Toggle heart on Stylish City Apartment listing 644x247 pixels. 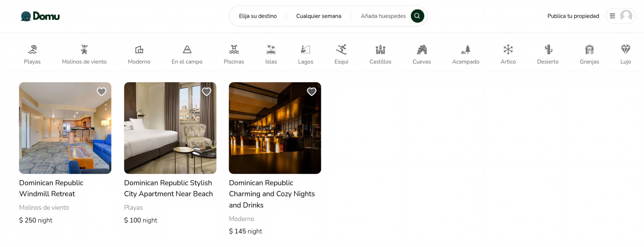tap(206, 92)
